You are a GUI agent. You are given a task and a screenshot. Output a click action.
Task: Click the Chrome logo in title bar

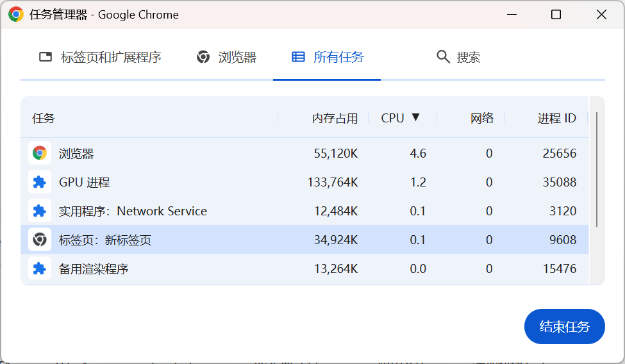(x=16, y=14)
